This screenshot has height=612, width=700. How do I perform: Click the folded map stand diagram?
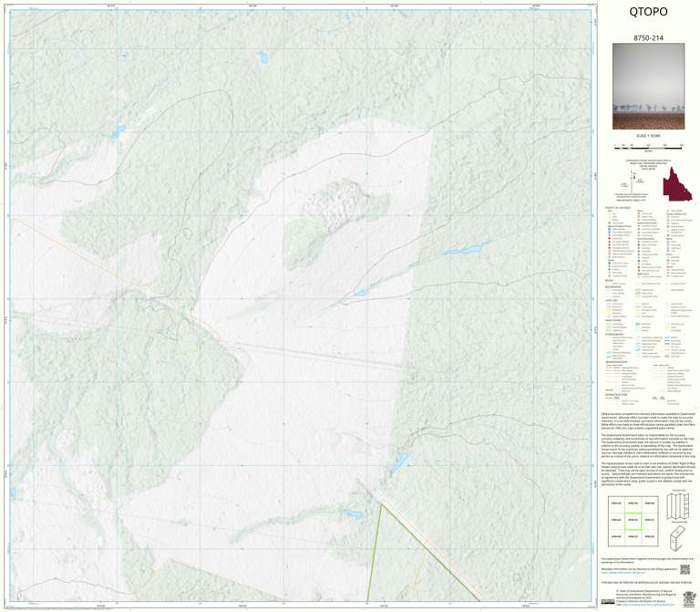tap(678, 538)
